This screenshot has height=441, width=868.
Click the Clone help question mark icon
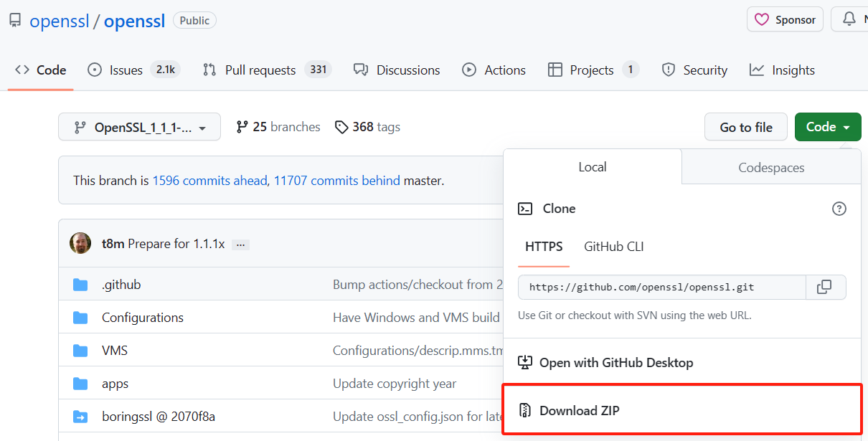pyautogui.click(x=839, y=209)
